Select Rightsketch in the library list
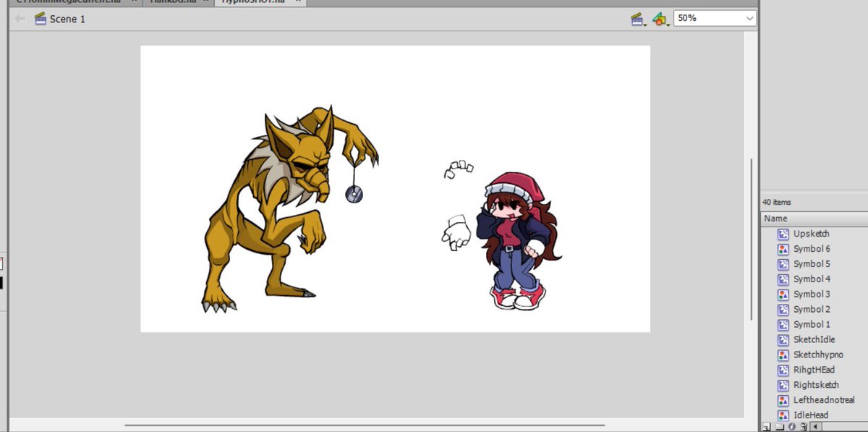Image resolution: width=868 pixels, height=432 pixels. point(816,386)
